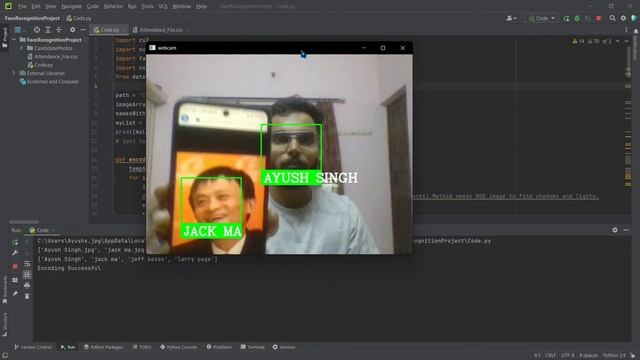Image resolution: width=640 pixels, height=360 pixels.
Task: Click Select Opened File target icon
Action: (x=37, y=30)
